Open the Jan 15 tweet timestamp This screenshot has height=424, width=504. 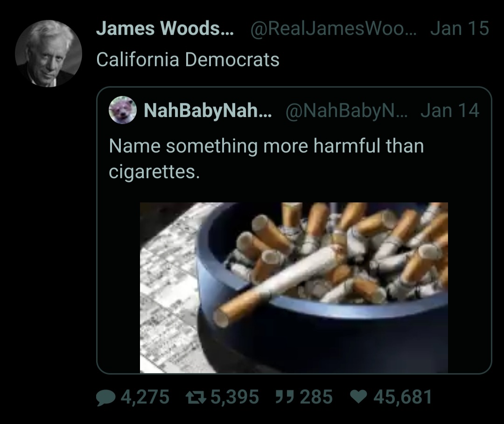[460, 28]
